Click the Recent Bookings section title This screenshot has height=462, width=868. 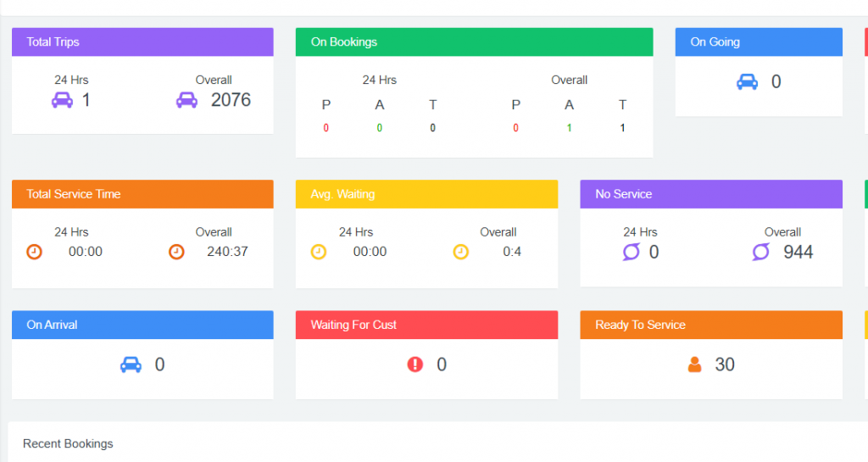pyautogui.click(x=68, y=443)
